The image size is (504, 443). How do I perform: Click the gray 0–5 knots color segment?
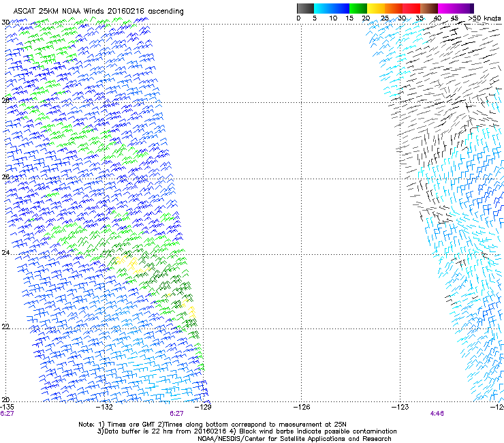click(306, 8)
